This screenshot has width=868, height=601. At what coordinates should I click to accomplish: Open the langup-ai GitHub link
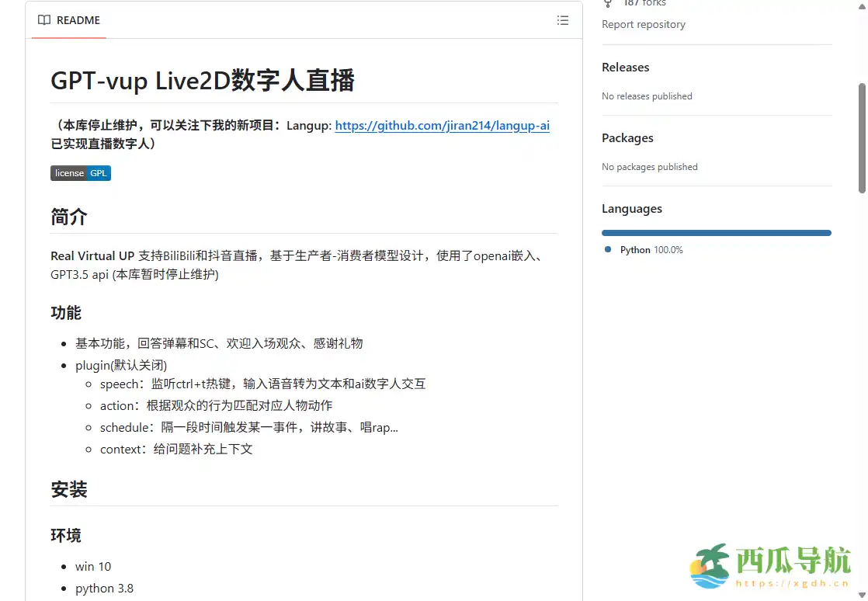point(442,125)
